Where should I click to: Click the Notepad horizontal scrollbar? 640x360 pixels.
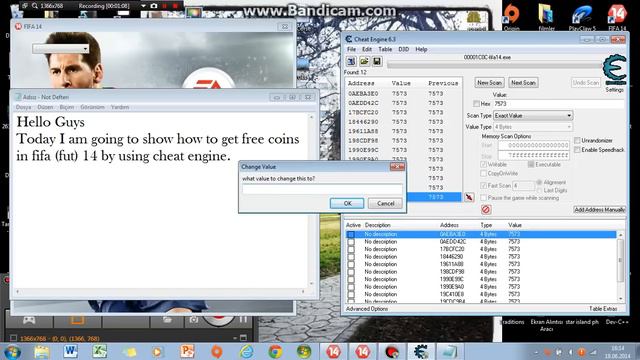(160, 291)
